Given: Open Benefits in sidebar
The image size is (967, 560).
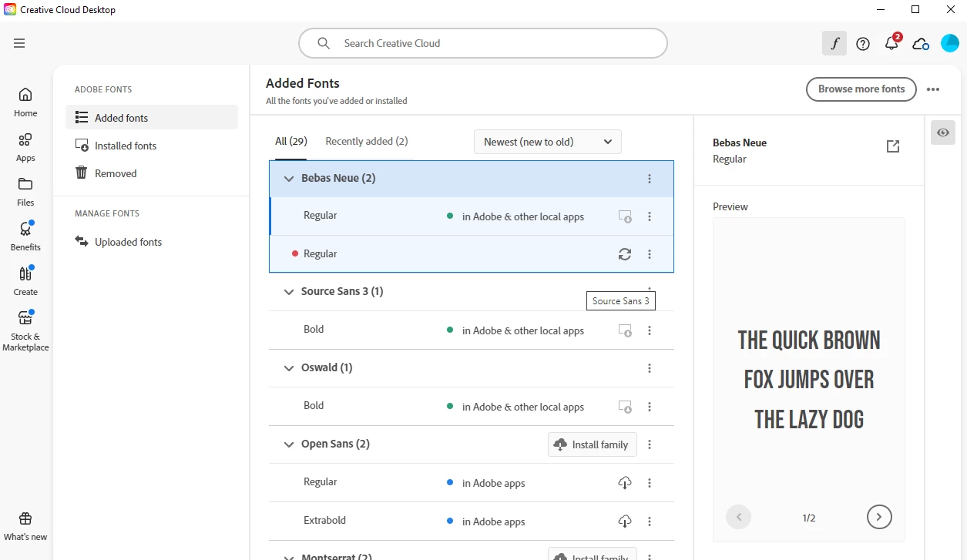Looking at the screenshot, I should click(25, 236).
